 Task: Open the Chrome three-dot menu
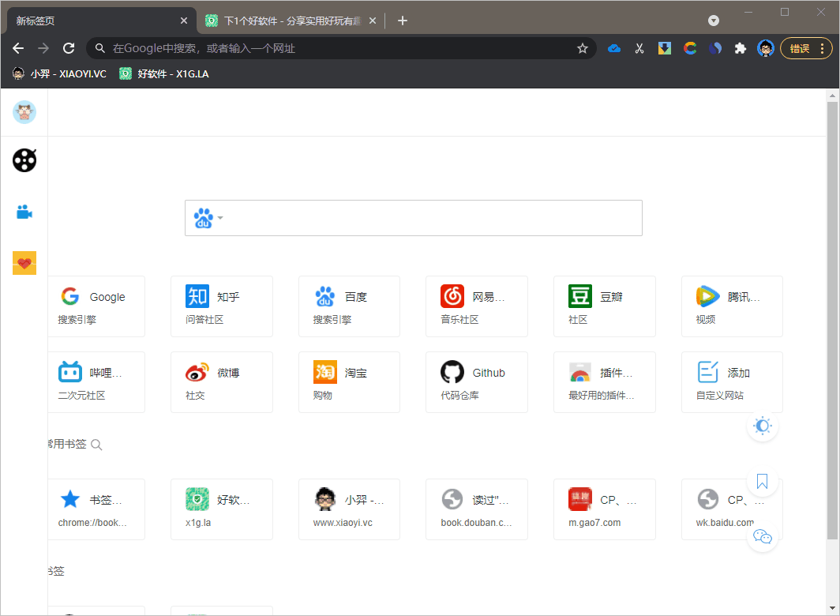click(822, 48)
